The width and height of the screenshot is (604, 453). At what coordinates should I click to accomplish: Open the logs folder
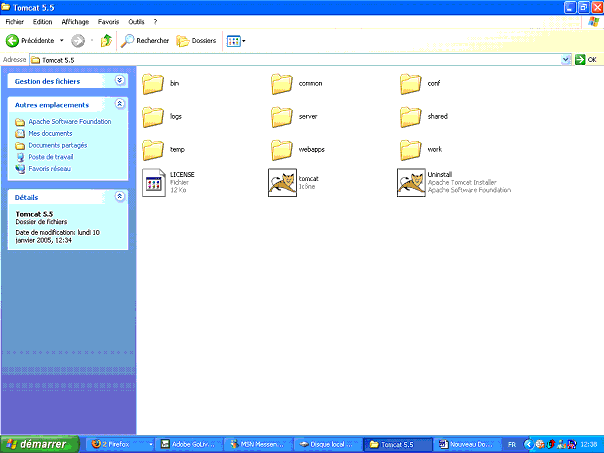pos(154,117)
